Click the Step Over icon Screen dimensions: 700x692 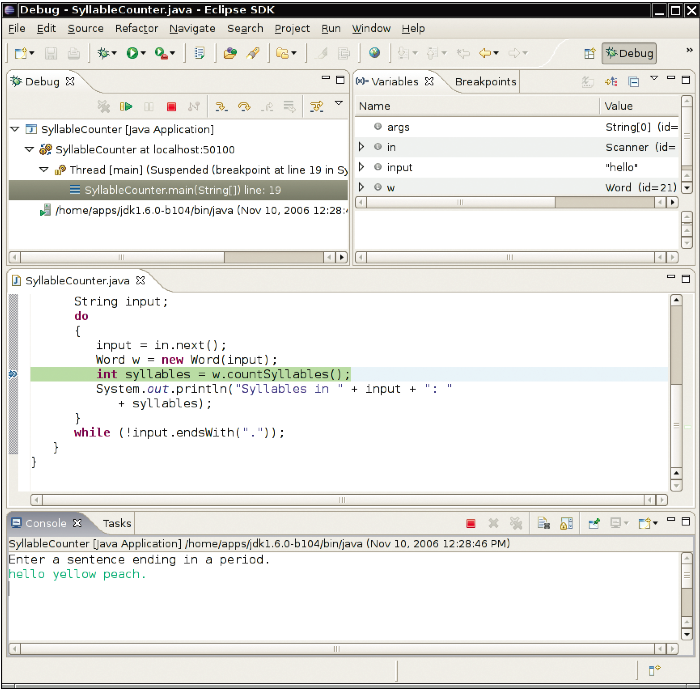[243, 106]
